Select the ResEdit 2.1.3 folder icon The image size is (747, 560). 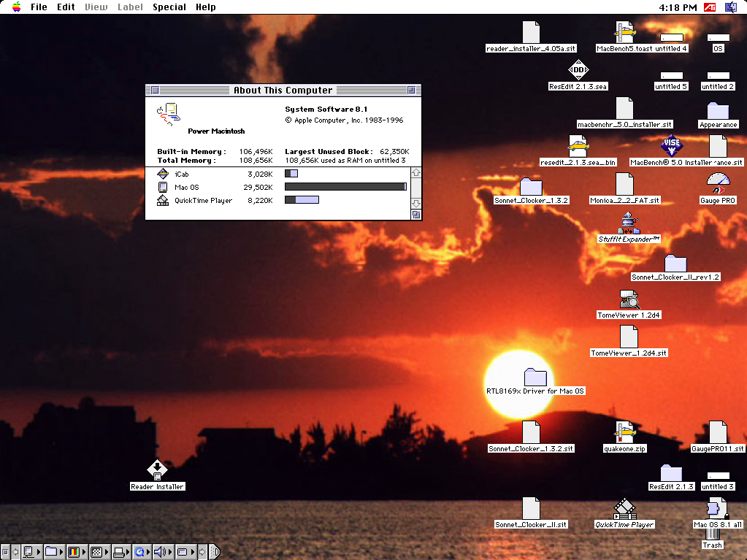coord(671,473)
